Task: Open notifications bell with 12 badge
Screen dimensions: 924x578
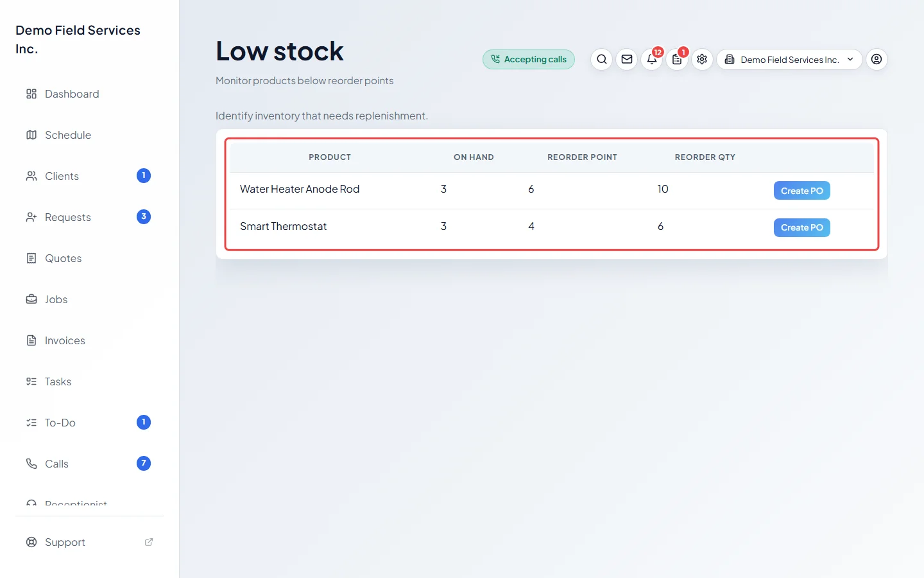Action: coord(652,59)
